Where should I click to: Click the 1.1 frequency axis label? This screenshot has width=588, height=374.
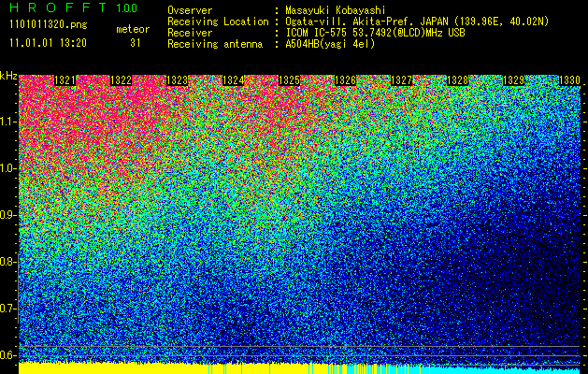[x=8, y=122]
